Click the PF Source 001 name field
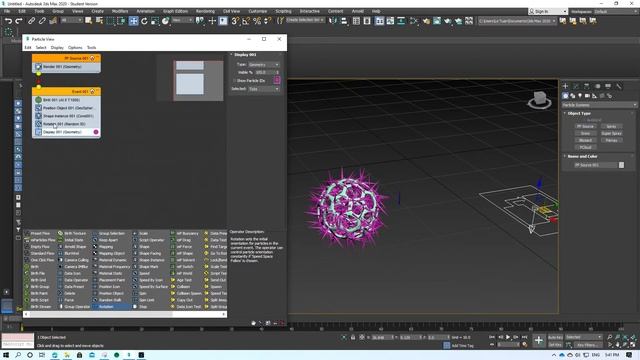Viewport: 640px width, 360px height. pos(596,165)
